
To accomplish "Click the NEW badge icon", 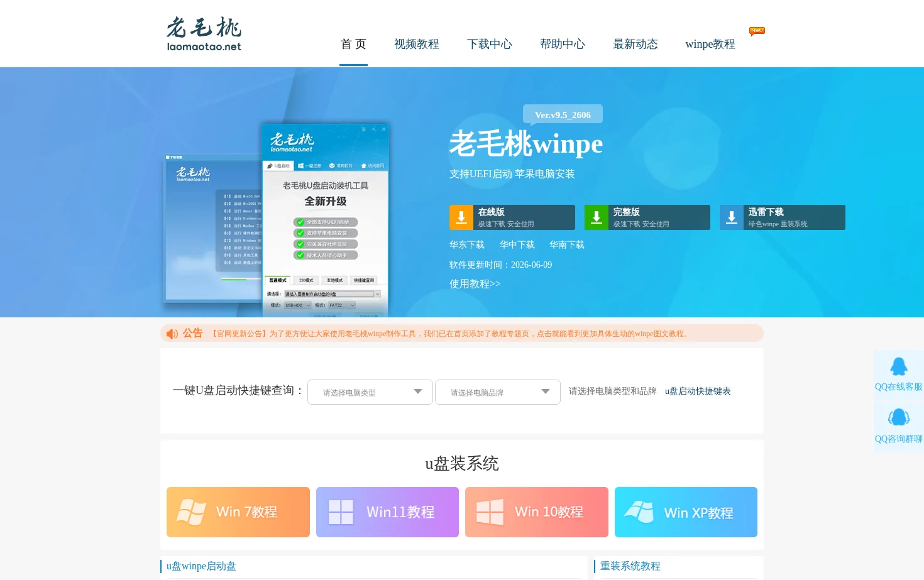I will (x=757, y=31).
